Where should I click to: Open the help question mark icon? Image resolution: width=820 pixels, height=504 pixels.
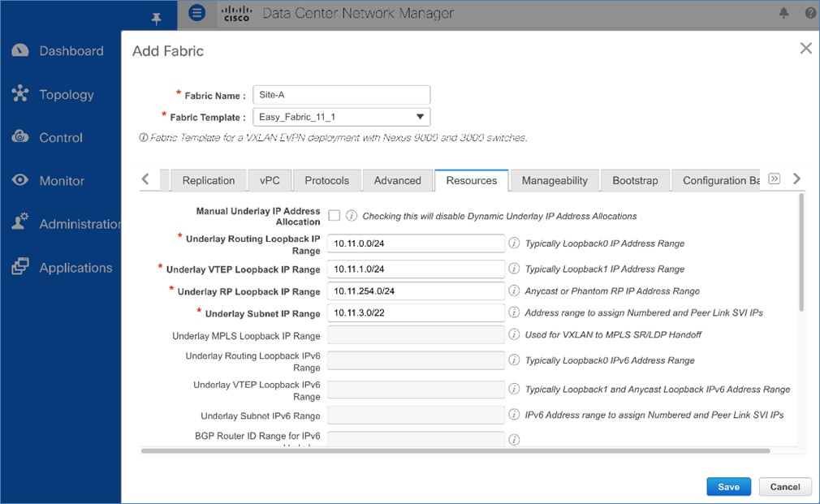[x=810, y=13]
